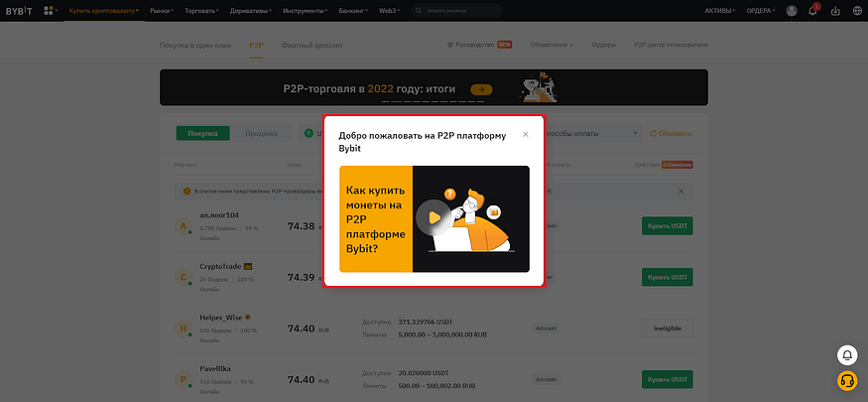Click the P2P 2022 results banner
Viewport: 868px width, 402px height.
434,87
